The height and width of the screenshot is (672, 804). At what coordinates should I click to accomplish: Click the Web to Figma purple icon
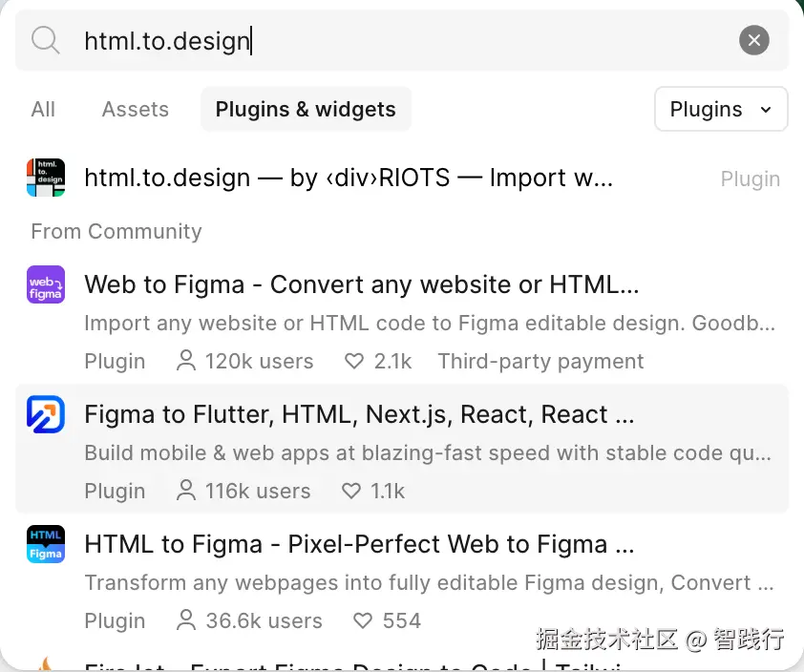click(x=46, y=284)
